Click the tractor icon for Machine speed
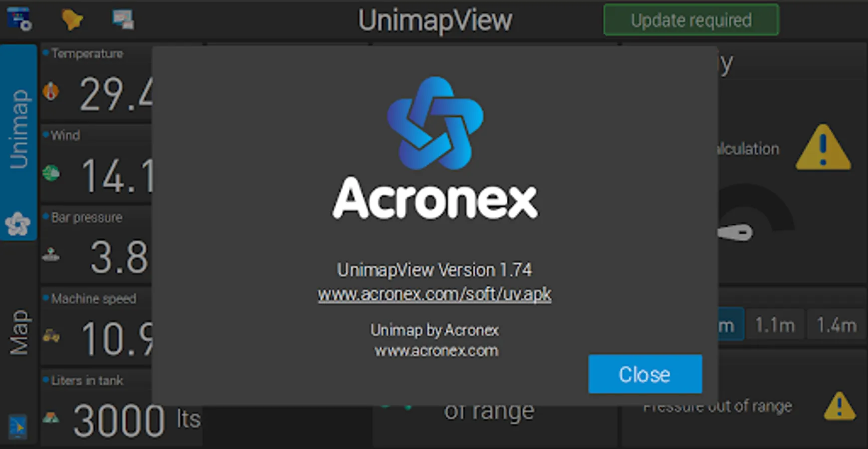Screen dimensions: 868x449 point(51,336)
